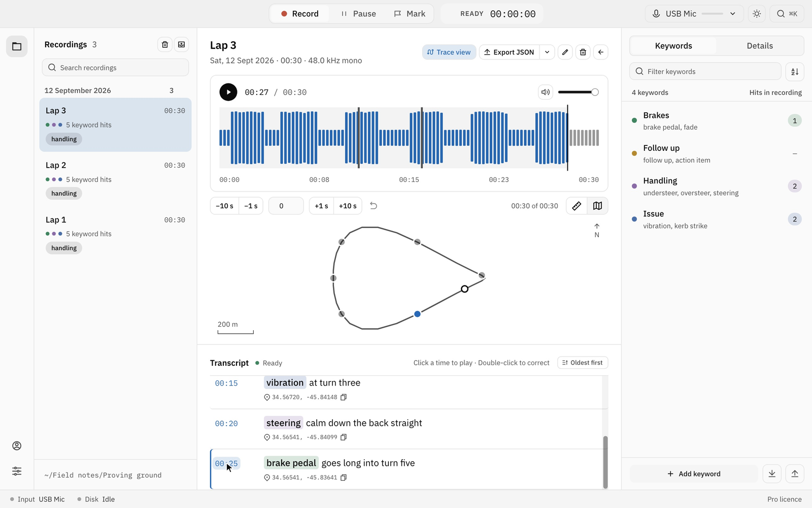Open the Lap 2 recording

pyautogui.click(x=115, y=179)
